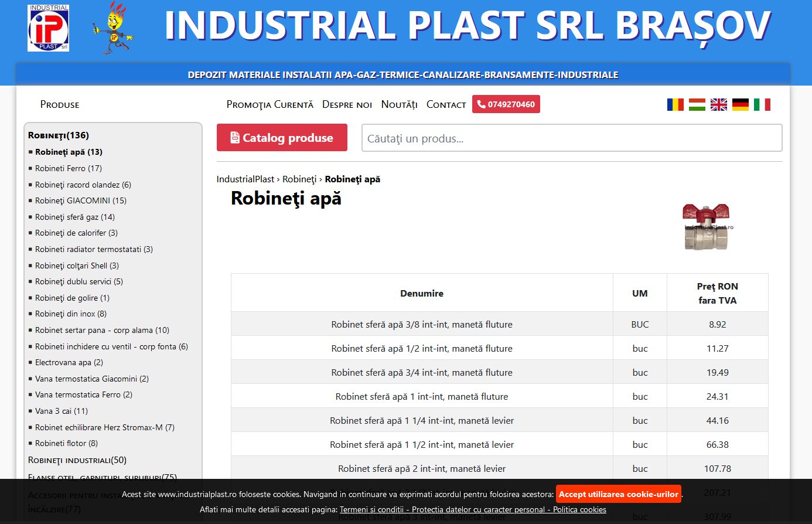Click the price 107.78 cell
The image size is (812, 524).
718,468
